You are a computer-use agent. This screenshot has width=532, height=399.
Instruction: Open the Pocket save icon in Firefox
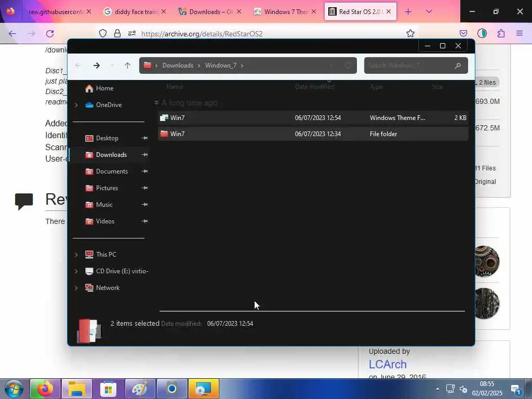(463, 33)
